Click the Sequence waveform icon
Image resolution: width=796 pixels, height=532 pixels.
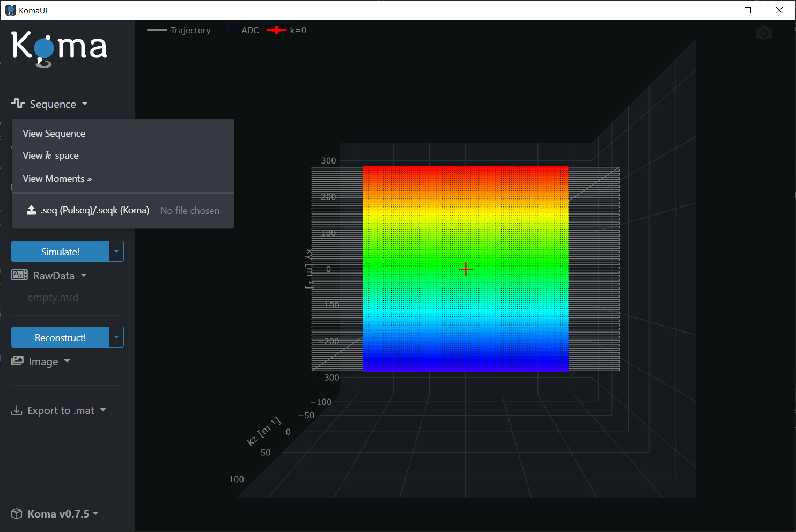(x=18, y=104)
